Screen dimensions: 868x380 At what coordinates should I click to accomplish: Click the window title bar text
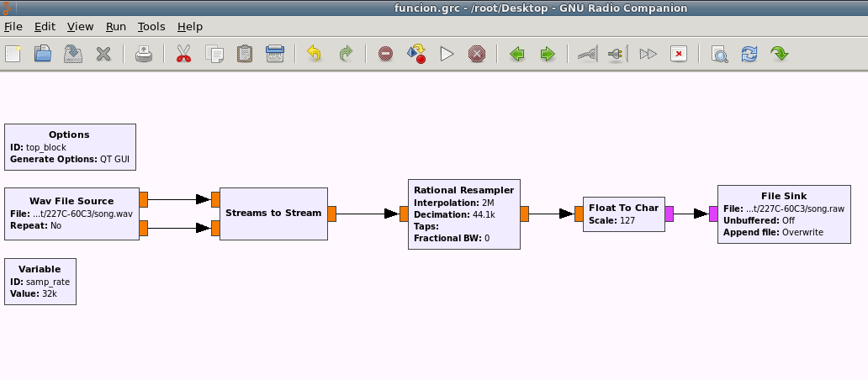(541, 8)
